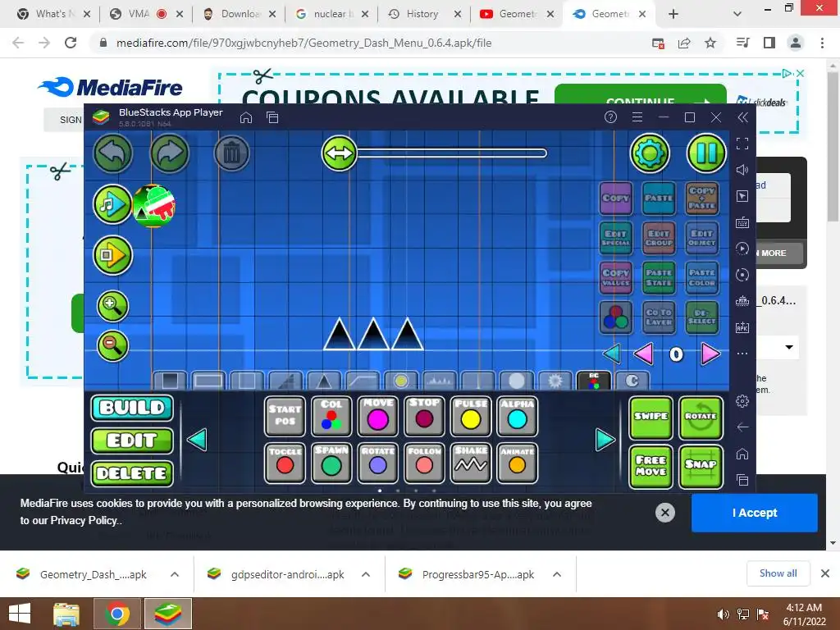Click Show all downloads button
Screen dimensions: 840x630
(778, 573)
